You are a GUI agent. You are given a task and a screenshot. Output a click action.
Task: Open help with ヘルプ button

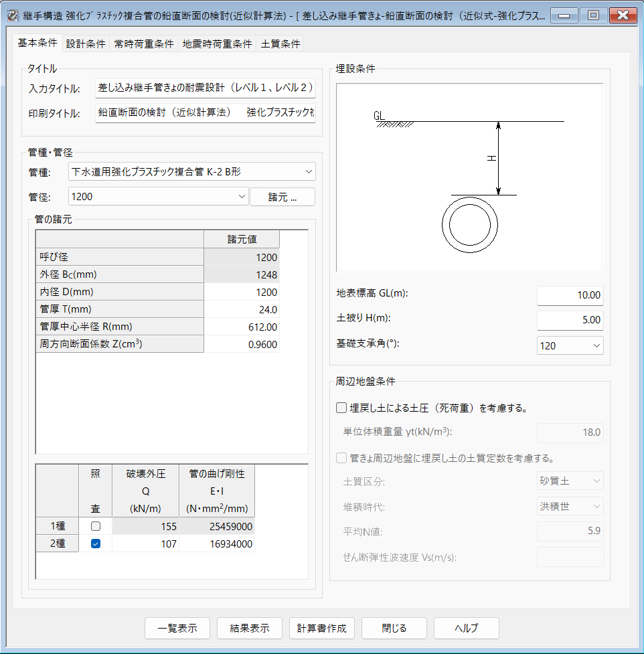tap(466, 629)
